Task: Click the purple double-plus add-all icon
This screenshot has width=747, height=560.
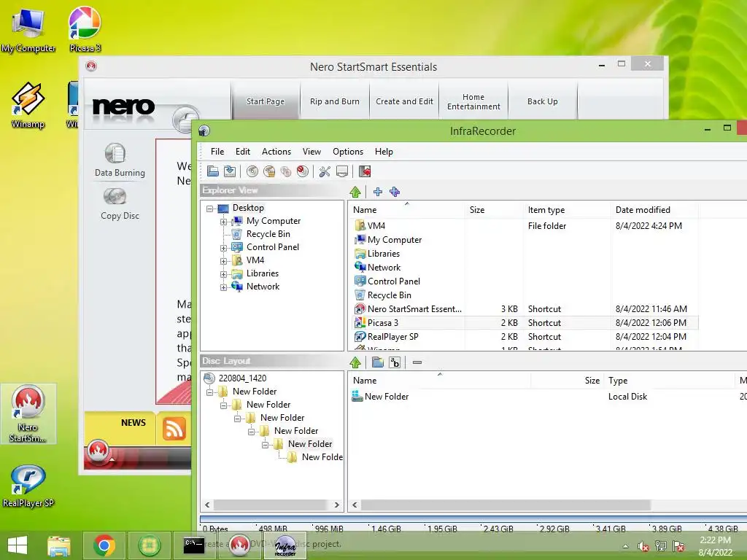Action: pyautogui.click(x=395, y=192)
